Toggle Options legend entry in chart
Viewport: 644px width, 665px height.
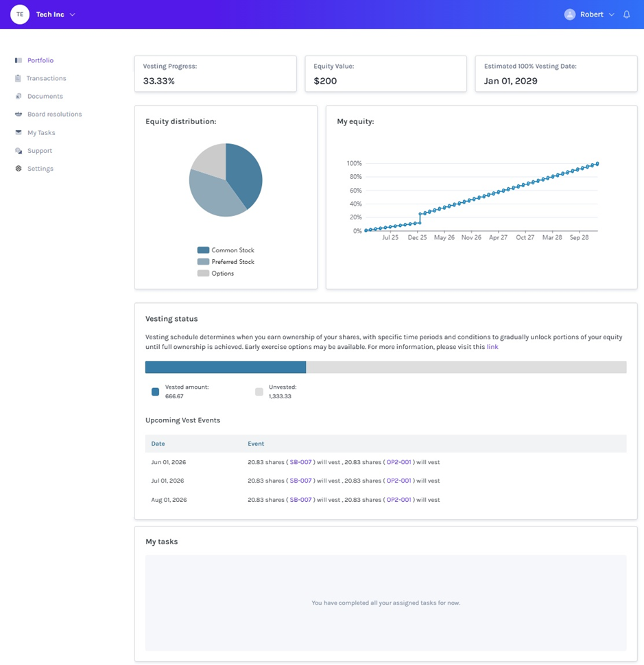pos(215,273)
